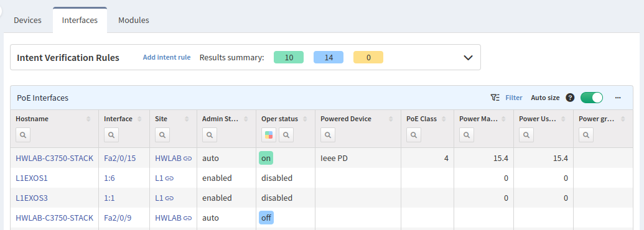Click the Interface column search icon
Image resolution: width=644 pixels, height=230 pixels.
(x=111, y=134)
